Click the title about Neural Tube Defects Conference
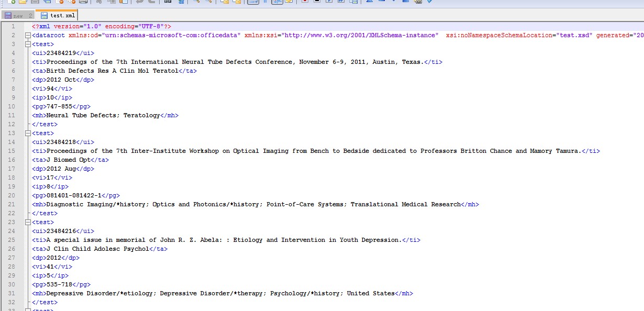644x311 pixels. (x=235, y=62)
